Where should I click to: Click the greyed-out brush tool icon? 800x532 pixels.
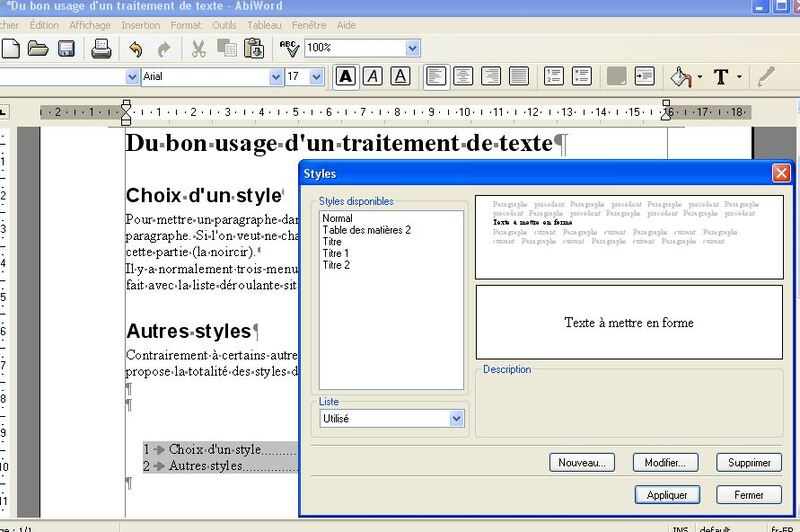(x=766, y=77)
